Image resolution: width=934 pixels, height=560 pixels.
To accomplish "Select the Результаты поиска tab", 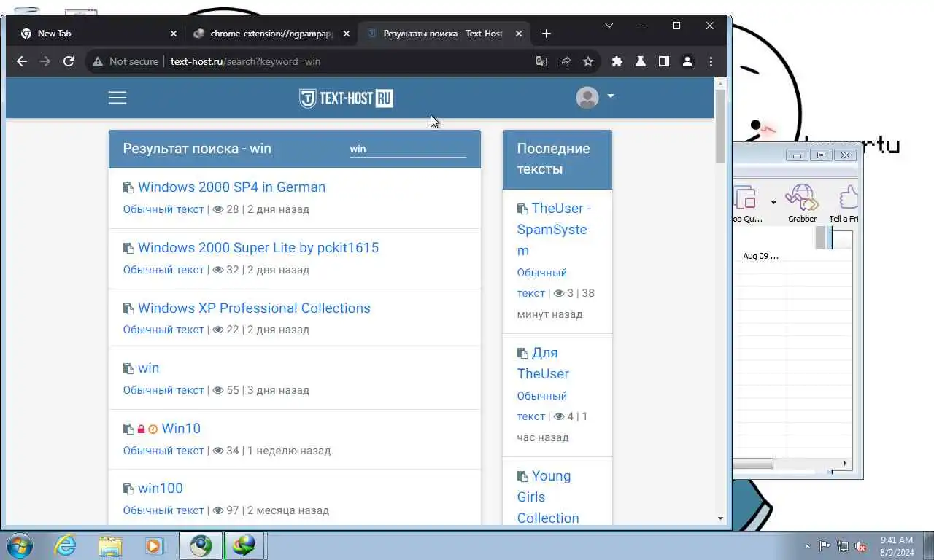I will coord(444,34).
